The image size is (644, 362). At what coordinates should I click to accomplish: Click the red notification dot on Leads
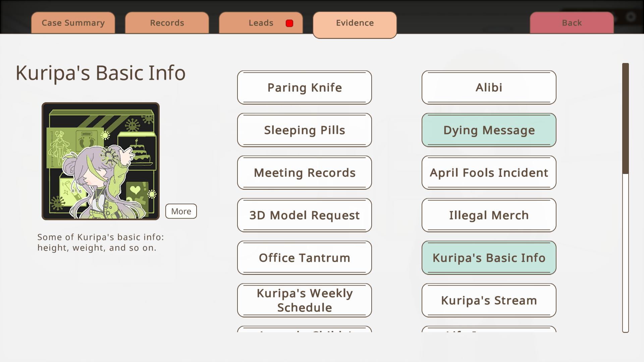click(289, 23)
